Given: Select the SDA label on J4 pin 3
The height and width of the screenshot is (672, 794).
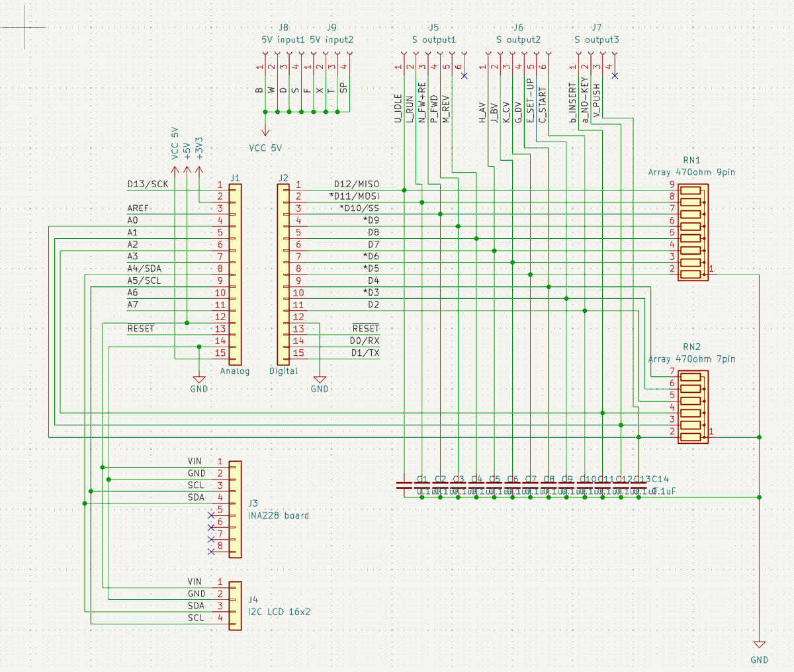Looking at the screenshot, I should [x=197, y=606].
